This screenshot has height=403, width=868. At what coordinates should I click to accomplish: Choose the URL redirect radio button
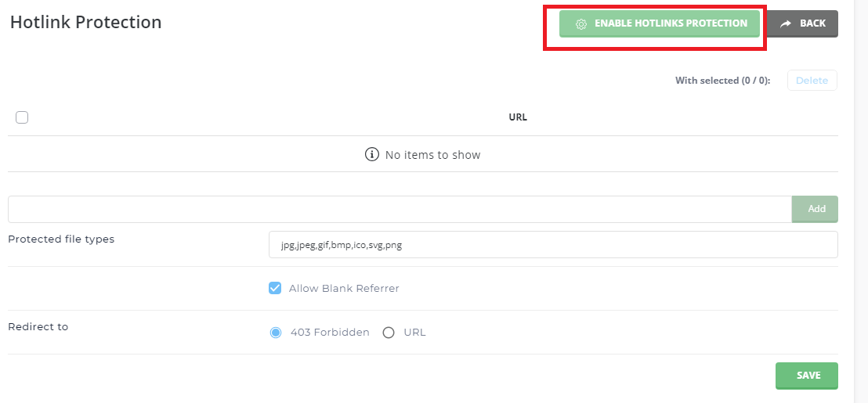389,333
